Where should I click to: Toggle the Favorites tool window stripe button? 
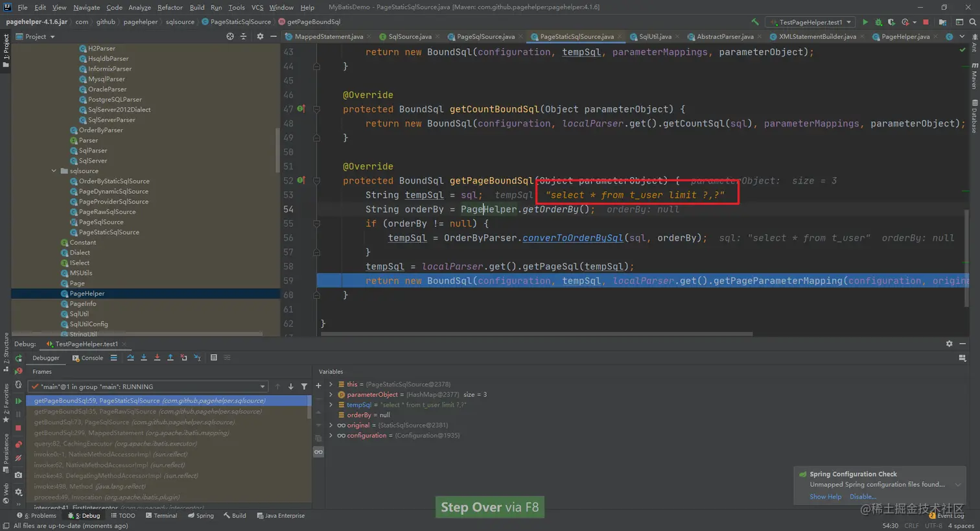click(x=6, y=403)
